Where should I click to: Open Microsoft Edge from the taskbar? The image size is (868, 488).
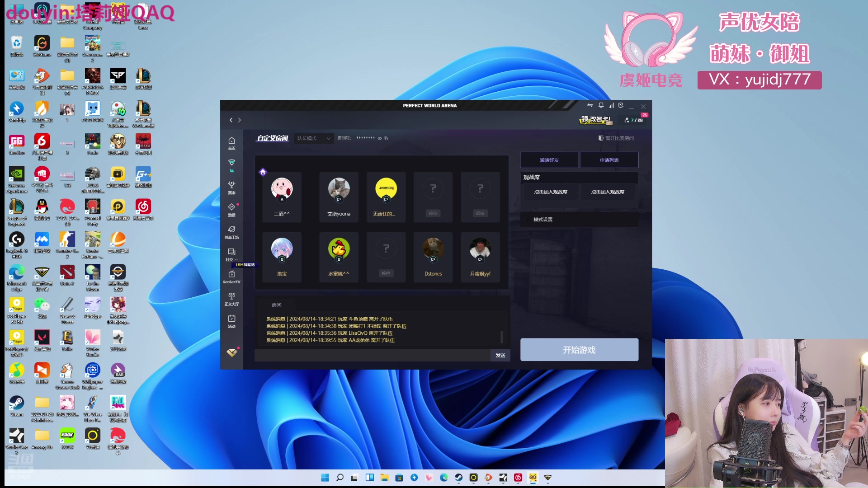444,478
